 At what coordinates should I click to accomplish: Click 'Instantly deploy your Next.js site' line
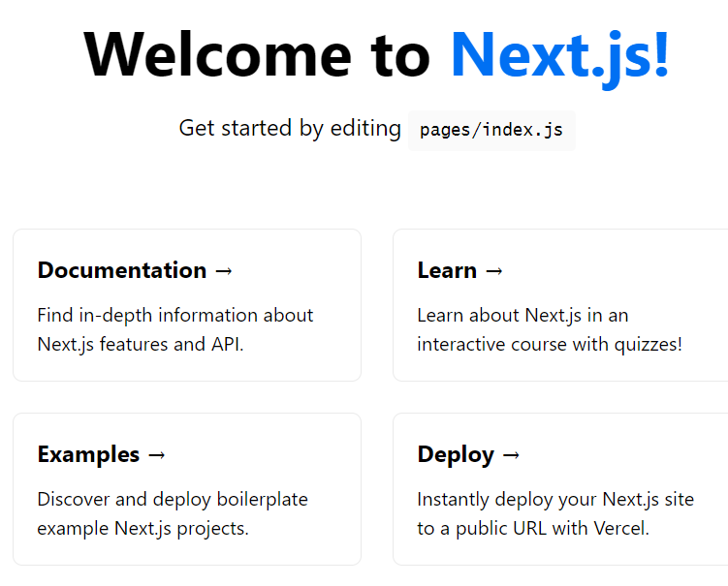pos(555,500)
